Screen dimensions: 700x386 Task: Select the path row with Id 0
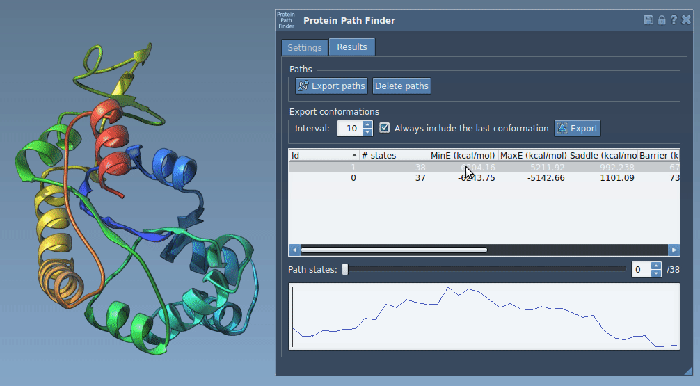click(484, 178)
